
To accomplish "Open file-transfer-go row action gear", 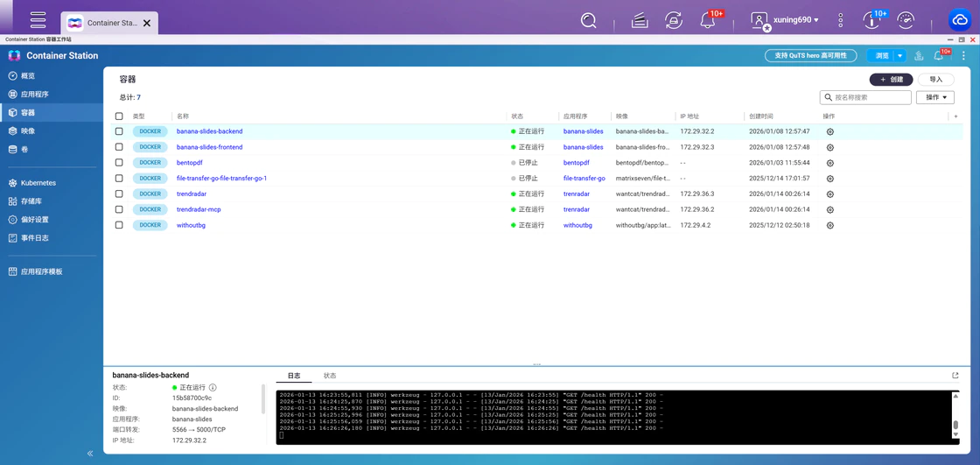I will coord(830,179).
